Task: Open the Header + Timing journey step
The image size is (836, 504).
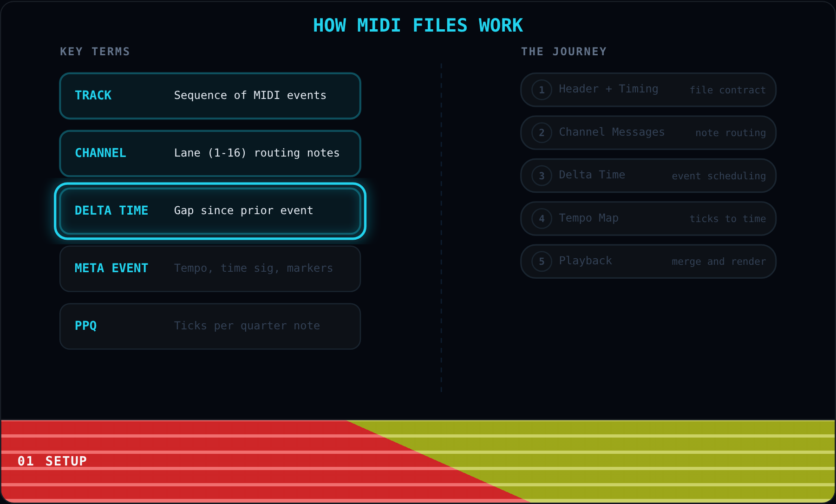Action: tap(648, 90)
